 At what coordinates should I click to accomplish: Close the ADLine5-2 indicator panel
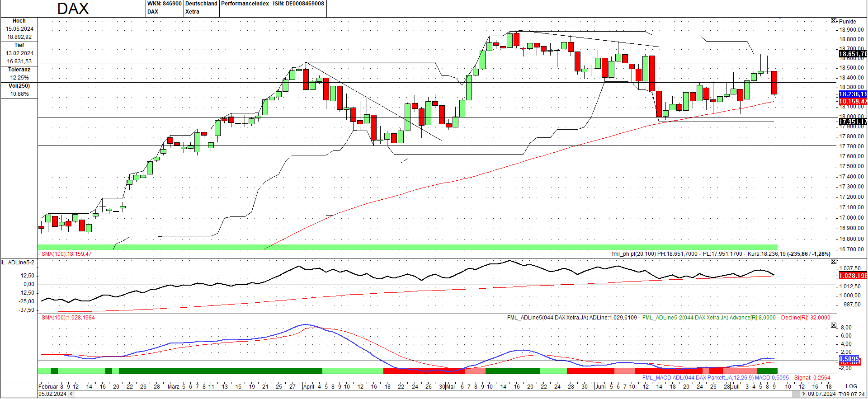tap(834, 262)
